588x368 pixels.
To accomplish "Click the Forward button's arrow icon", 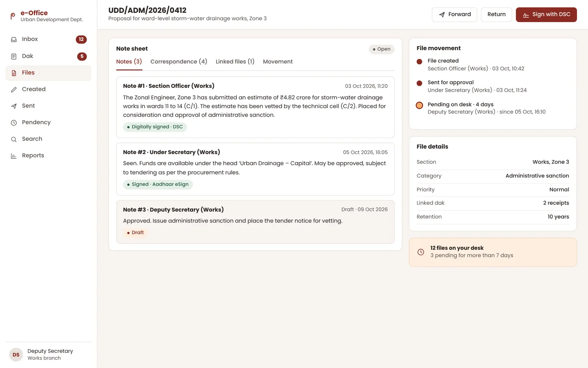I will coord(442,15).
